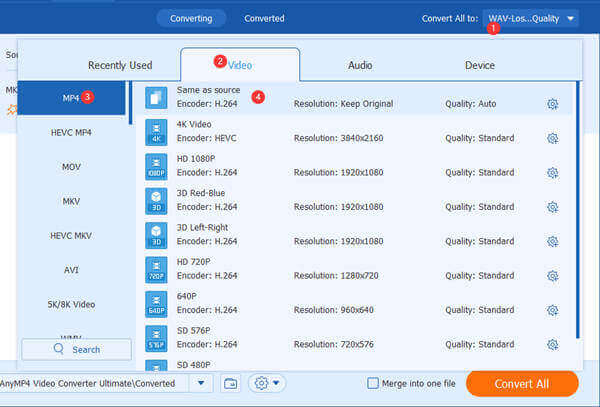Select the 'HD 1080P' preset row text
Image resolution: width=600 pixels, height=407 pixels.
[196, 159]
